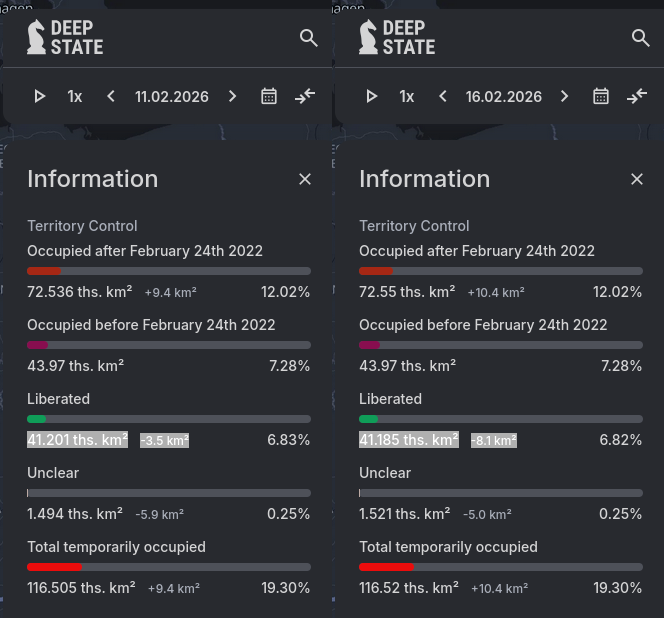This screenshot has width=664, height=618.
Task: Click the value 72.536 ths. km²
Action: click(80, 292)
